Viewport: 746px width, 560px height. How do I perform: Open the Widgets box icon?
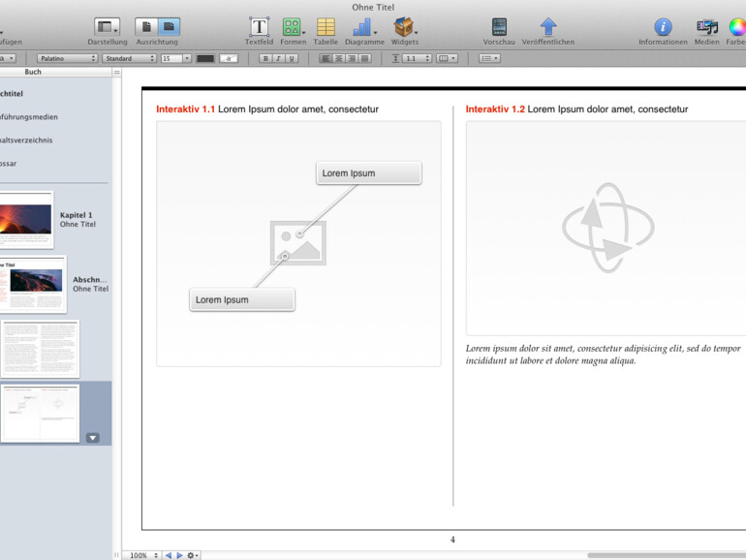tap(404, 27)
